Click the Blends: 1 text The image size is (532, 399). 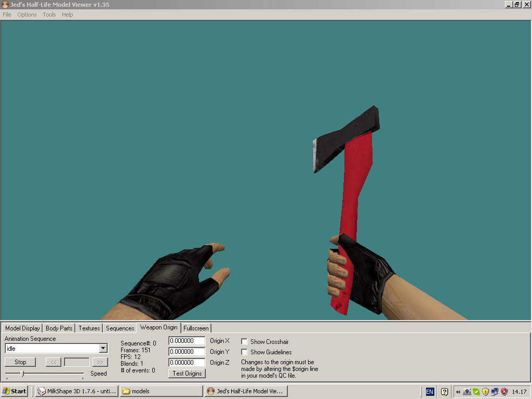[x=132, y=363]
